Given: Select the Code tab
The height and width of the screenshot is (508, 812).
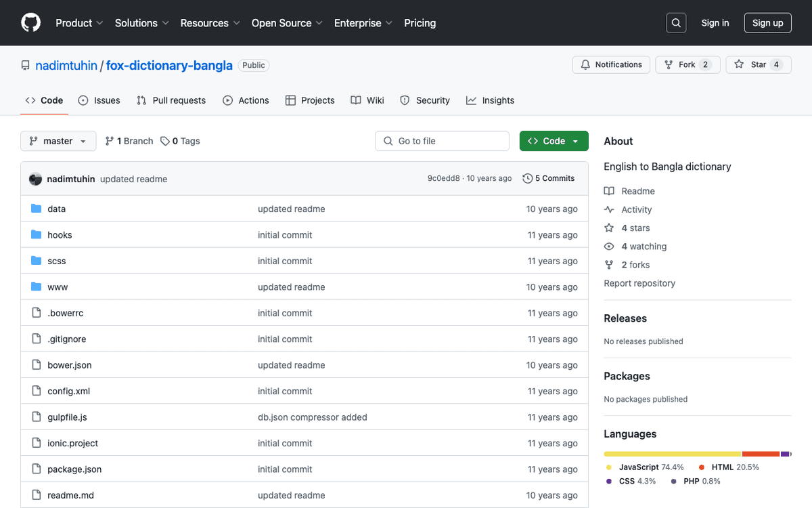Looking at the screenshot, I should [x=44, y=100].
